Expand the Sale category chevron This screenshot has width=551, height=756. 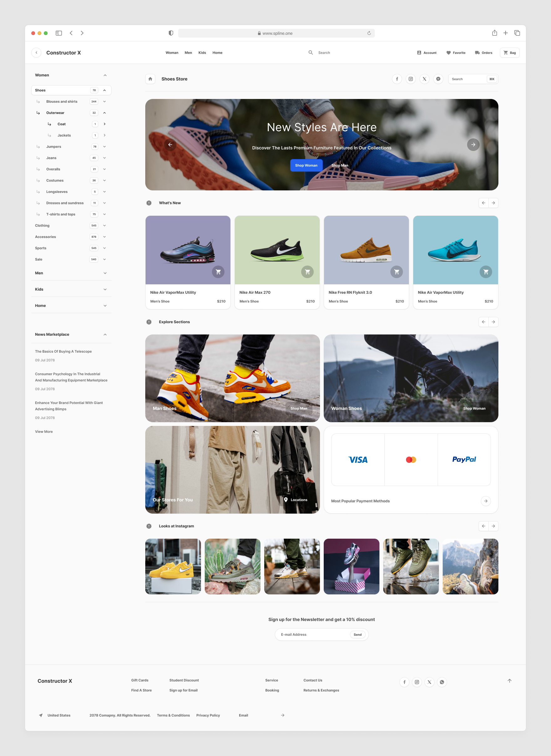click(104, 260)
